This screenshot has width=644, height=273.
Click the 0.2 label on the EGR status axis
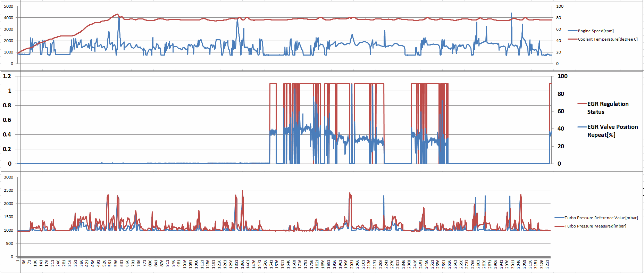click(x=7, y=149)
